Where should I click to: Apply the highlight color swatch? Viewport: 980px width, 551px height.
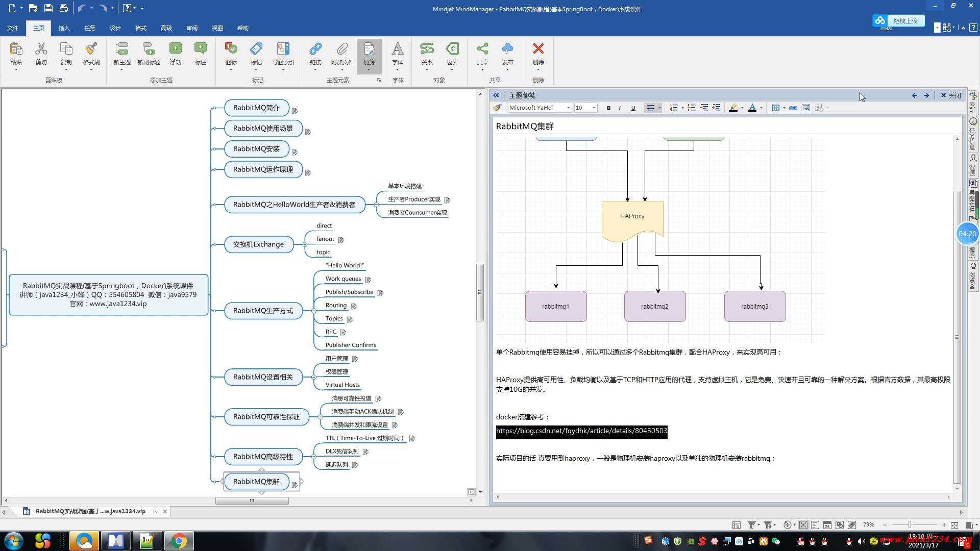click(733, 108)
